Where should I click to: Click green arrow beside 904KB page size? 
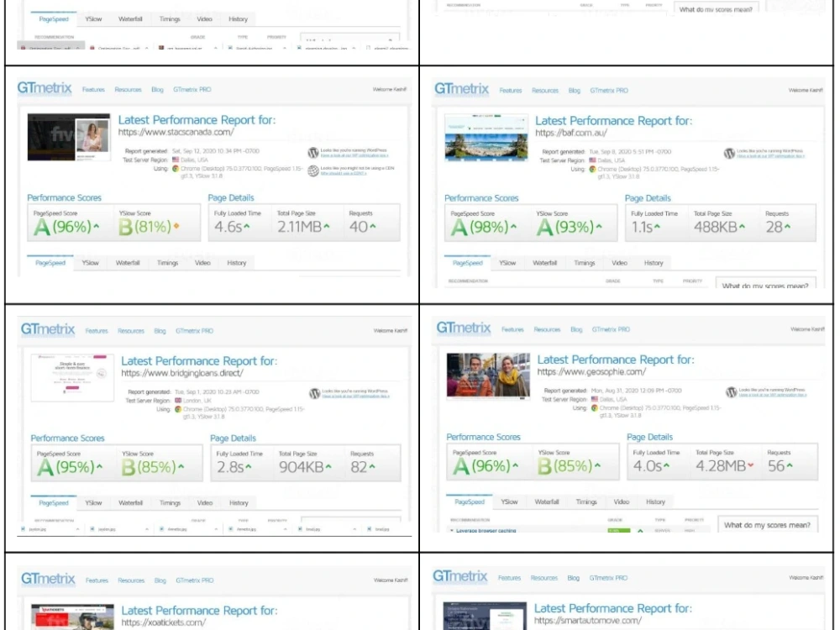(328, 467)
